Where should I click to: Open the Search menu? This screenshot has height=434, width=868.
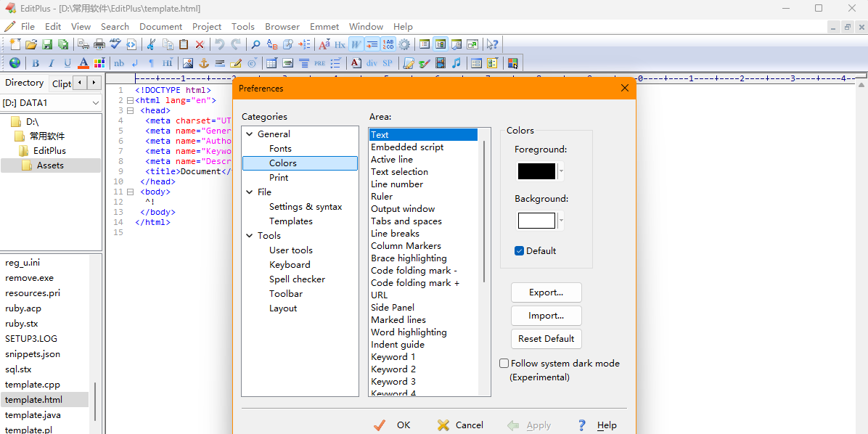pyautogui.click(x=115, y=27)
